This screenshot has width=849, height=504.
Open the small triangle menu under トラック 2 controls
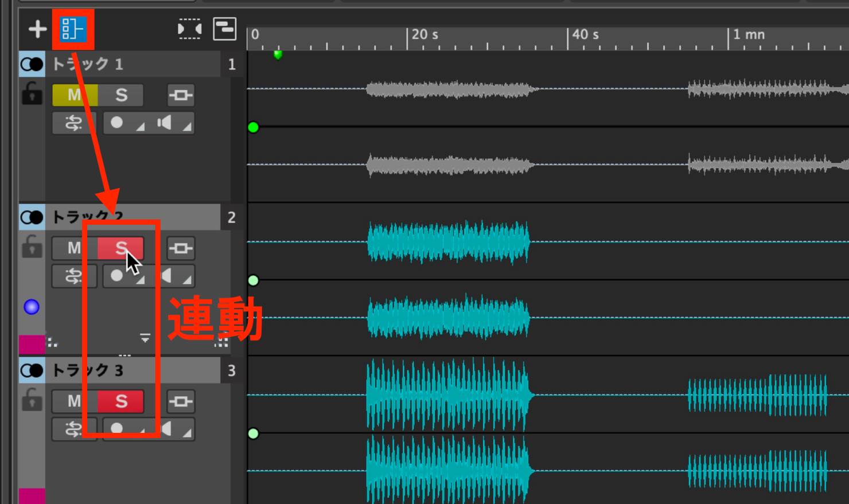click(145, 338)
